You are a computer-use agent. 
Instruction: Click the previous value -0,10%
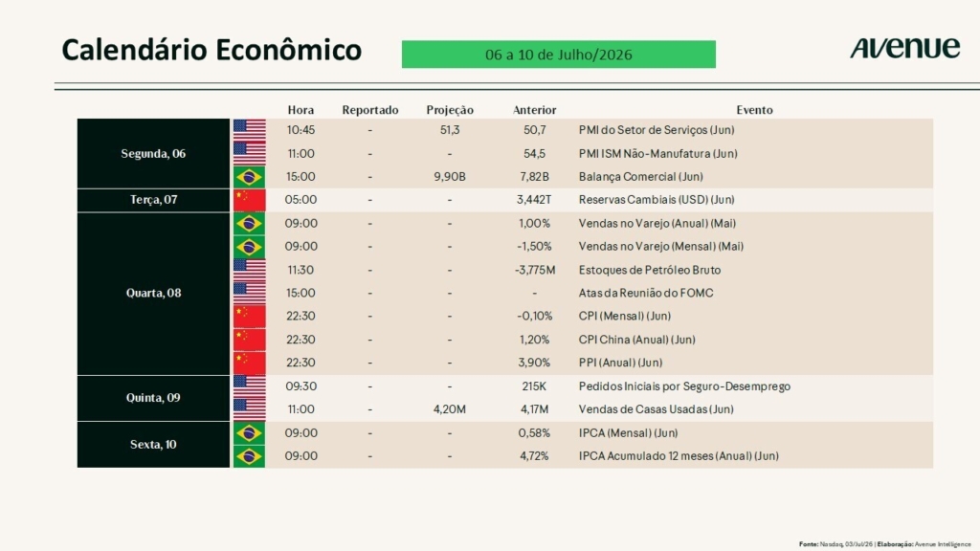pyautogui.click(x=534, y=316)
